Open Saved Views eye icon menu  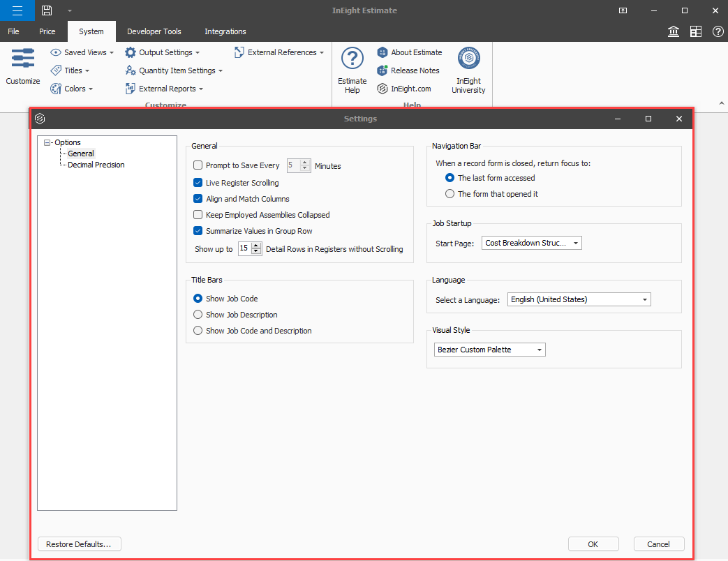(82, 52)
